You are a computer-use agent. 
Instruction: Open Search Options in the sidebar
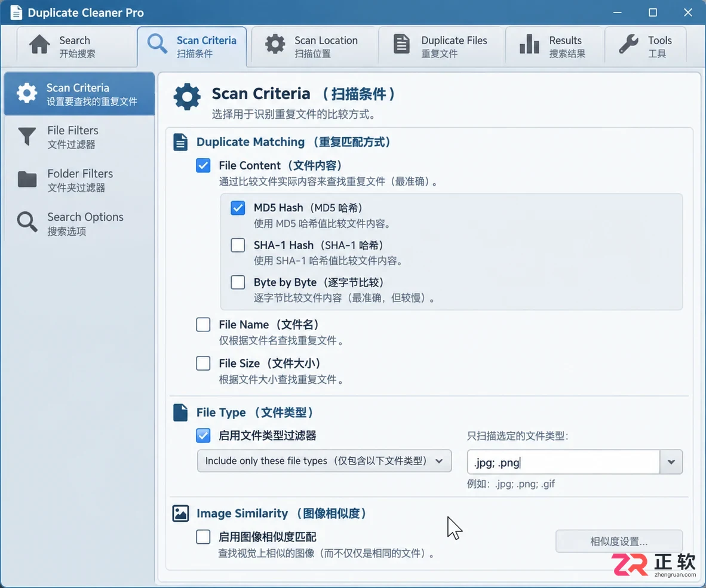click(x=79, y=223)
